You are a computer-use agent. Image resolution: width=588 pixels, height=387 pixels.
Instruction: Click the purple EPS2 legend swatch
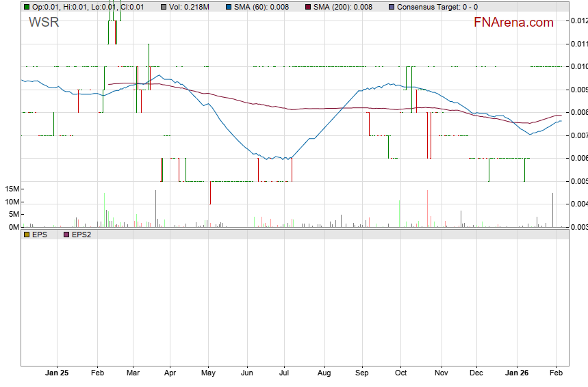coord(66,234)
